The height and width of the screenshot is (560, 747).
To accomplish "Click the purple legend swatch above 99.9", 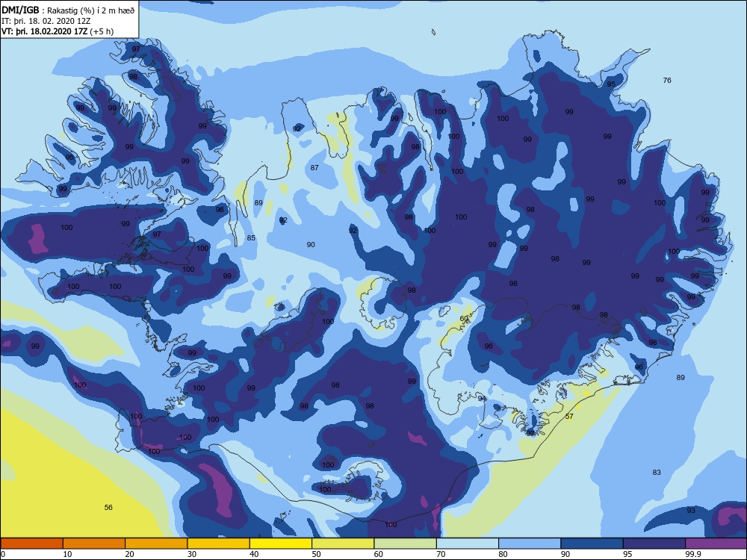I will click(x=716, y=544).
